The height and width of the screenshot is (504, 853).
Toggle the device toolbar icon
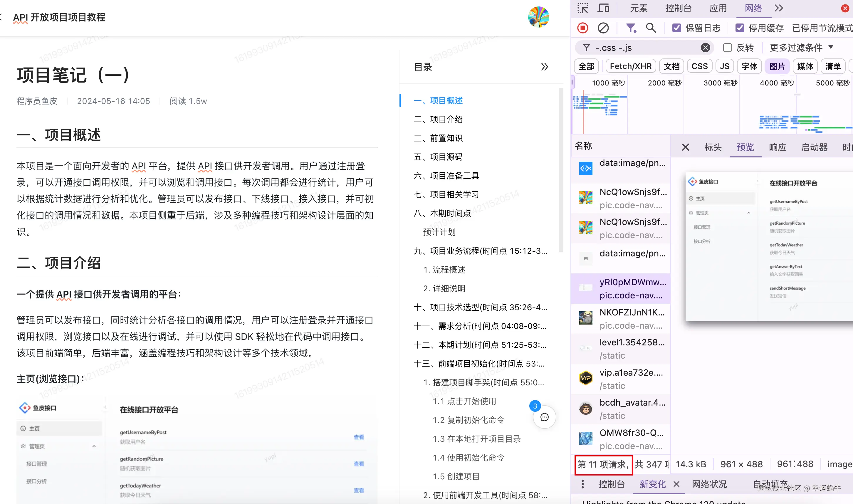click(603, 8)
